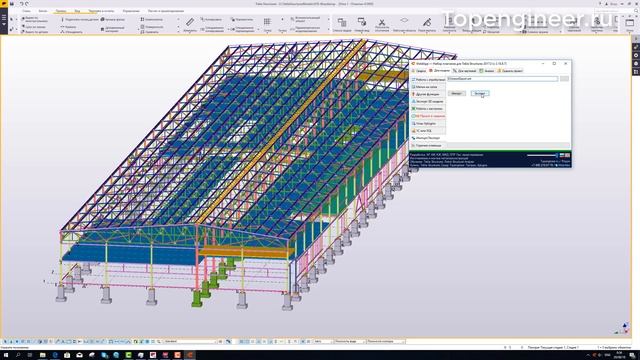Select Импорт/Экспорт in plugin sidebar
640x360 pixels.
click(x=428, y=138)
